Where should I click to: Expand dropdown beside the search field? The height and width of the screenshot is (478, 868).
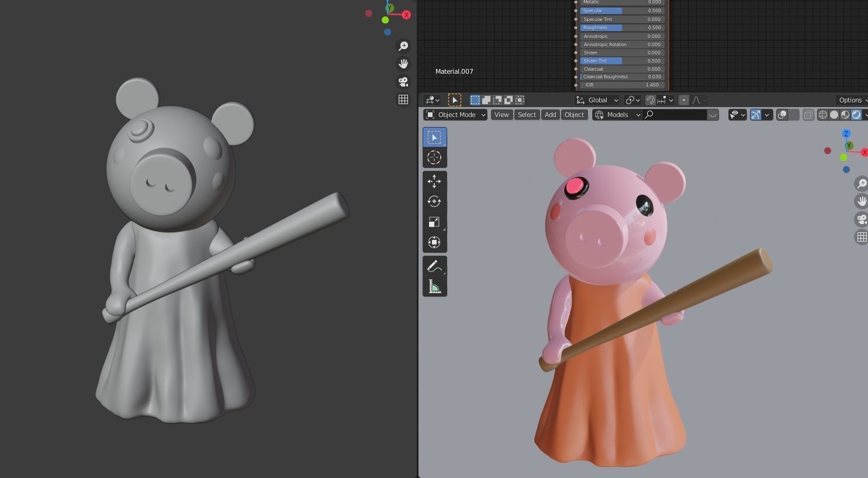(713, 115)
